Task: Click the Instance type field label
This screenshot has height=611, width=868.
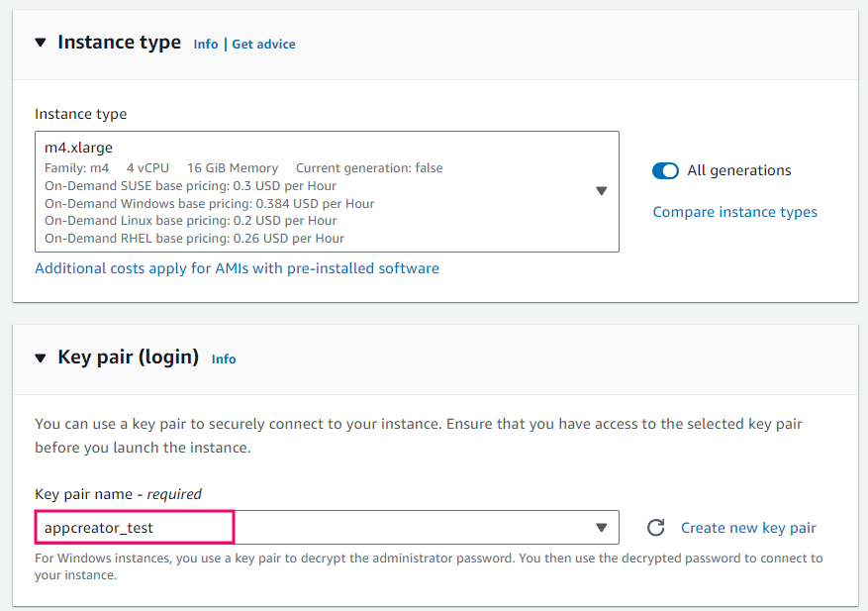Action: (x=81, y=114)
